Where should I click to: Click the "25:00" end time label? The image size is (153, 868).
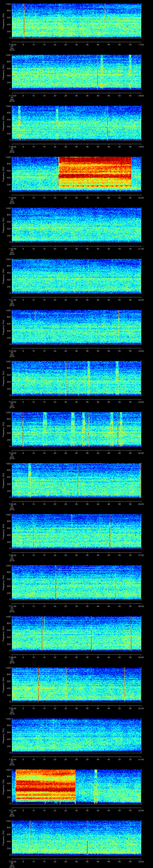(141, 453)
